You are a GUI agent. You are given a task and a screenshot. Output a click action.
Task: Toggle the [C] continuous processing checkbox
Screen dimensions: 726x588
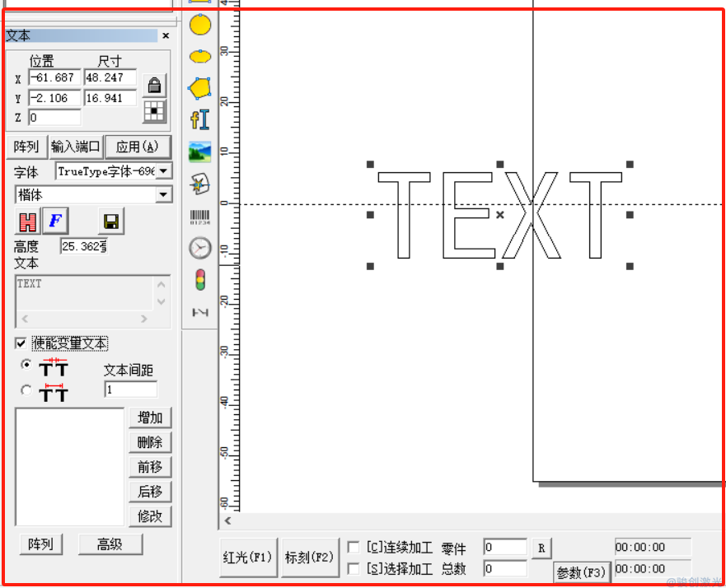[354, 548]
